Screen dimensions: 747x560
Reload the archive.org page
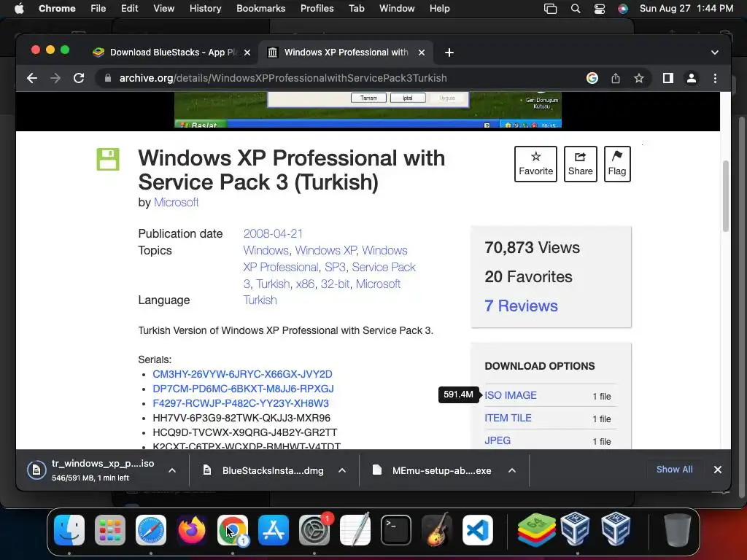(79, 78)
